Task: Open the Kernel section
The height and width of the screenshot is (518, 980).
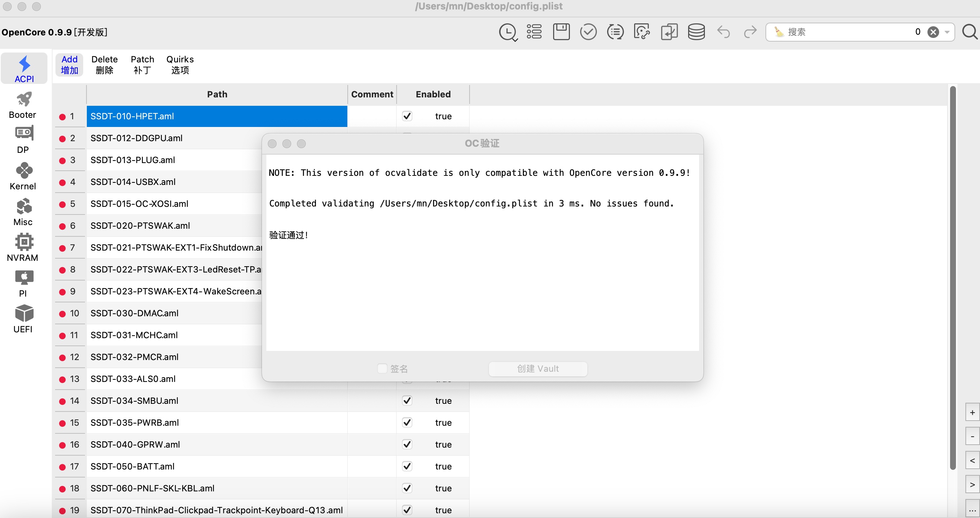Action: [x=23, y=176]
